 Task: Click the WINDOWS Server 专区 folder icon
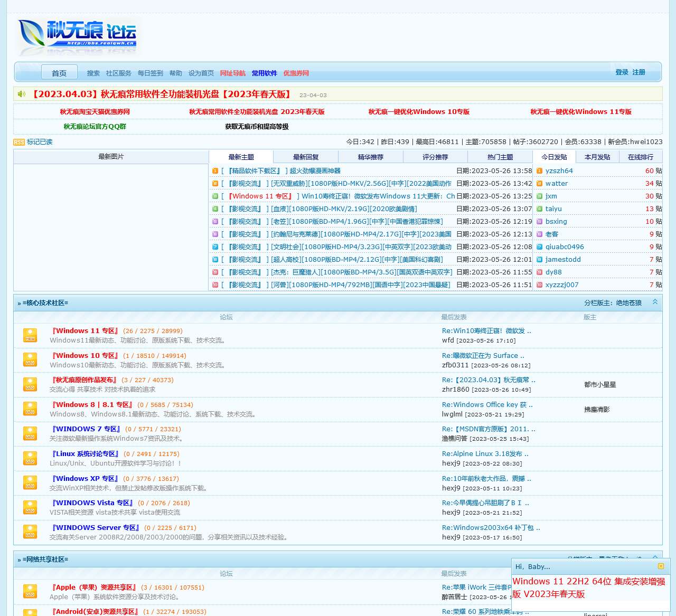(30, 532)
